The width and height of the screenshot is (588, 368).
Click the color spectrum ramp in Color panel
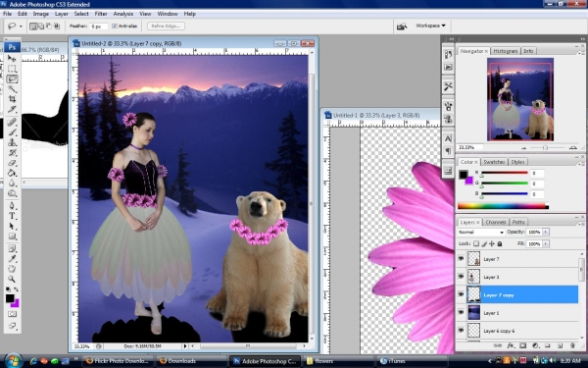(x=503, y=206)
